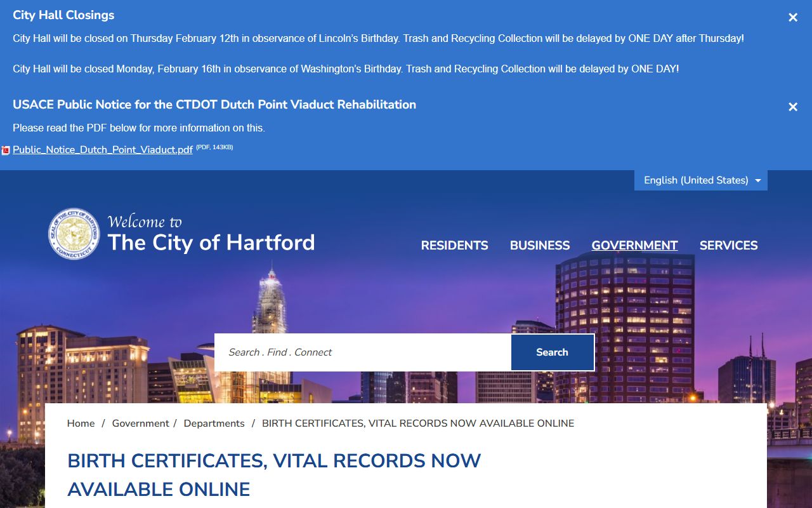Go to Departments breadcrumb
This screenshot has height=508, width=812.
pyautogui.click(x=214, y=424)
